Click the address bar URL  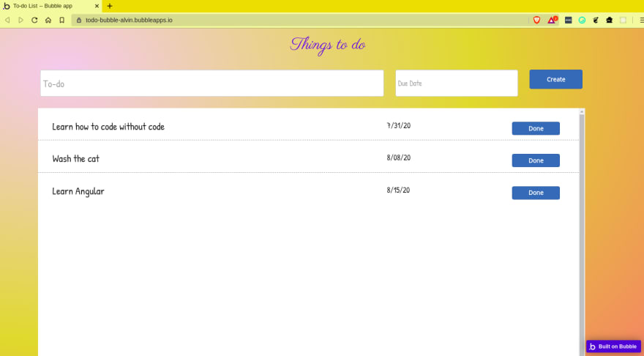129,20
